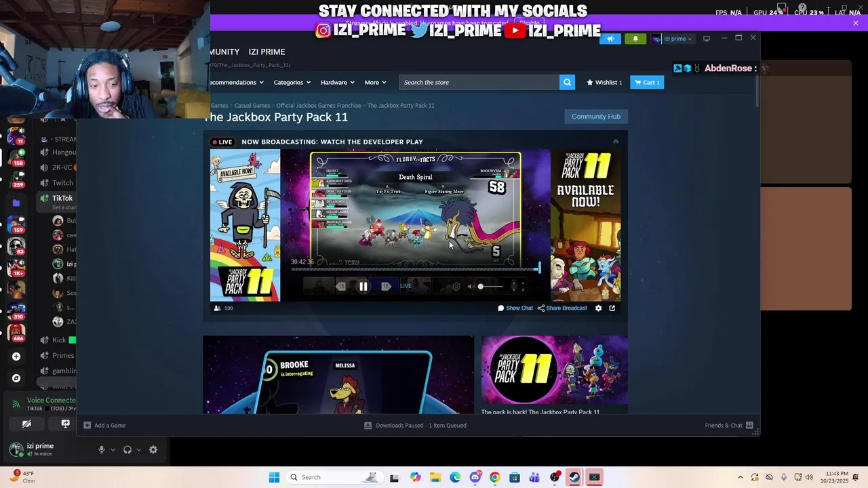Open izi prime account dropdown in Steam
This screenshot has width=868, height=488.
(672, 39)
